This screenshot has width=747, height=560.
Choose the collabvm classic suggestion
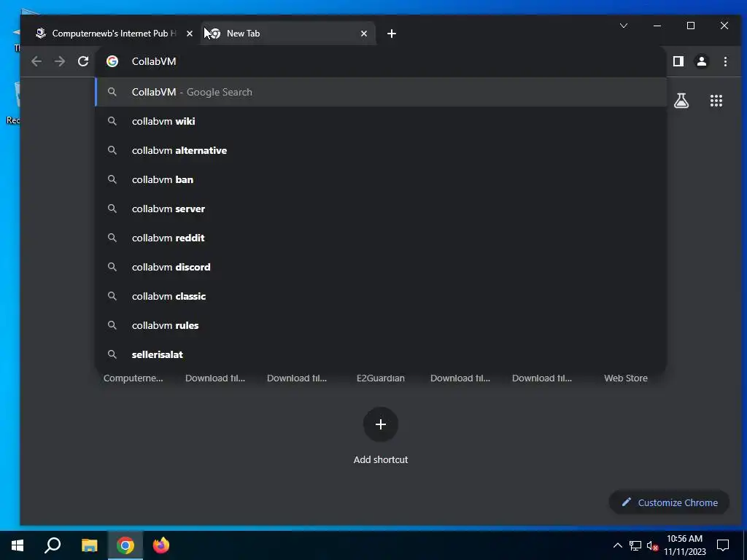[381, 296]
